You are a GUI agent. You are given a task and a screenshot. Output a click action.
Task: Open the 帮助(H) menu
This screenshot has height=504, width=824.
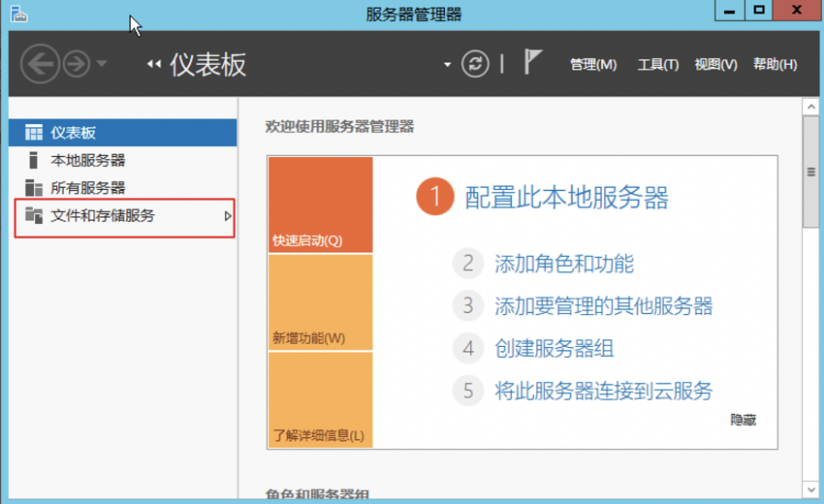tap(776, 65)
